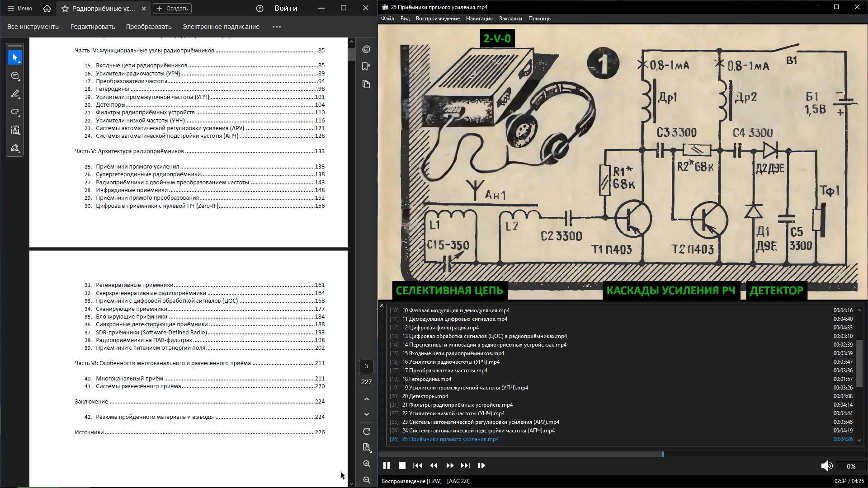The image size is (868, 488).
Task: Play 20 Детекторы.mp4 from the playlist
Action: [425, 396]
